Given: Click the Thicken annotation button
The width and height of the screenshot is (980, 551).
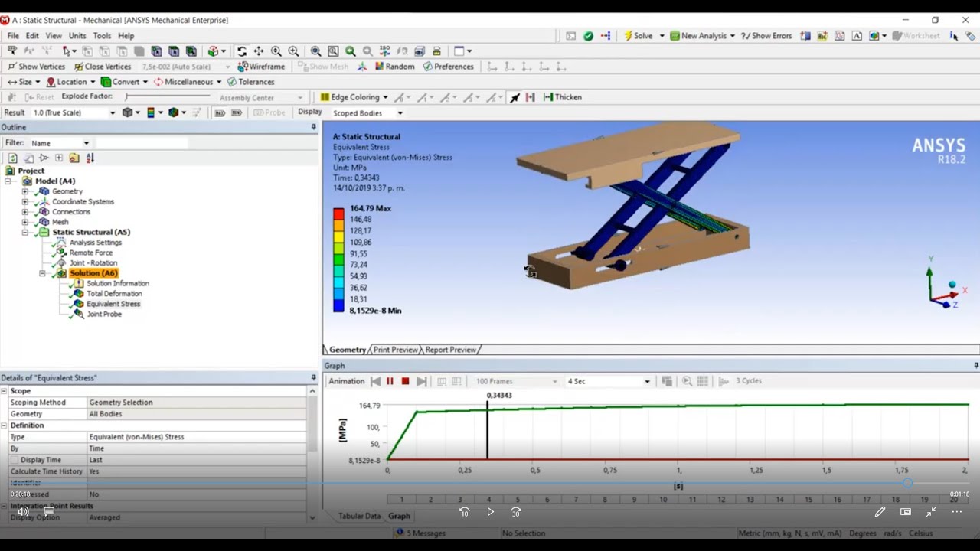Looking at the screenshot, I should pyautogui.click(x=562, y=97).
